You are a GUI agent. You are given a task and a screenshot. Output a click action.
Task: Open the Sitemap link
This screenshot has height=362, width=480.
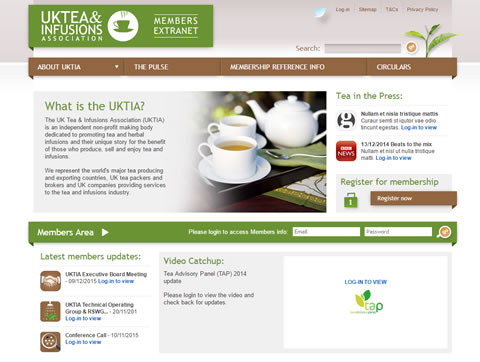pos(367,9)
